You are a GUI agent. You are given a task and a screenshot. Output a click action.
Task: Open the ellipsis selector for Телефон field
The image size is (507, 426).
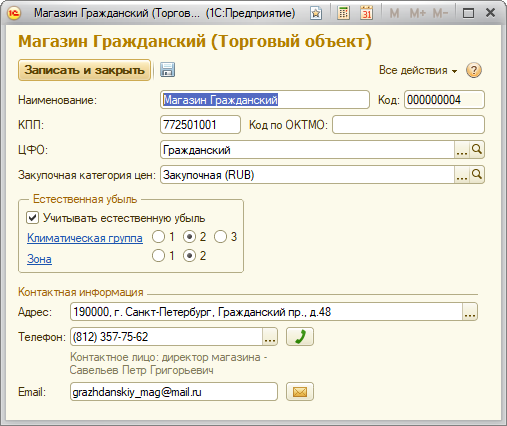(270, 337)
